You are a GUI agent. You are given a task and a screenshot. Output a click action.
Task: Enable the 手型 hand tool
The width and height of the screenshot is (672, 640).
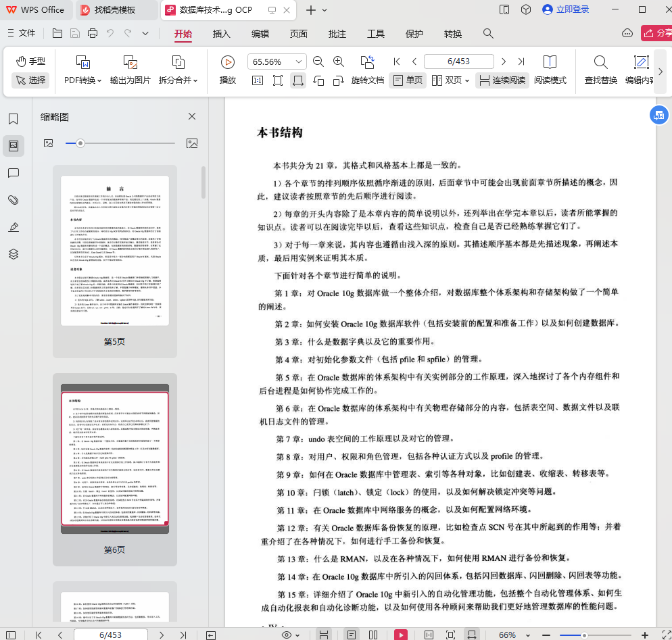[x=30, y=61]
